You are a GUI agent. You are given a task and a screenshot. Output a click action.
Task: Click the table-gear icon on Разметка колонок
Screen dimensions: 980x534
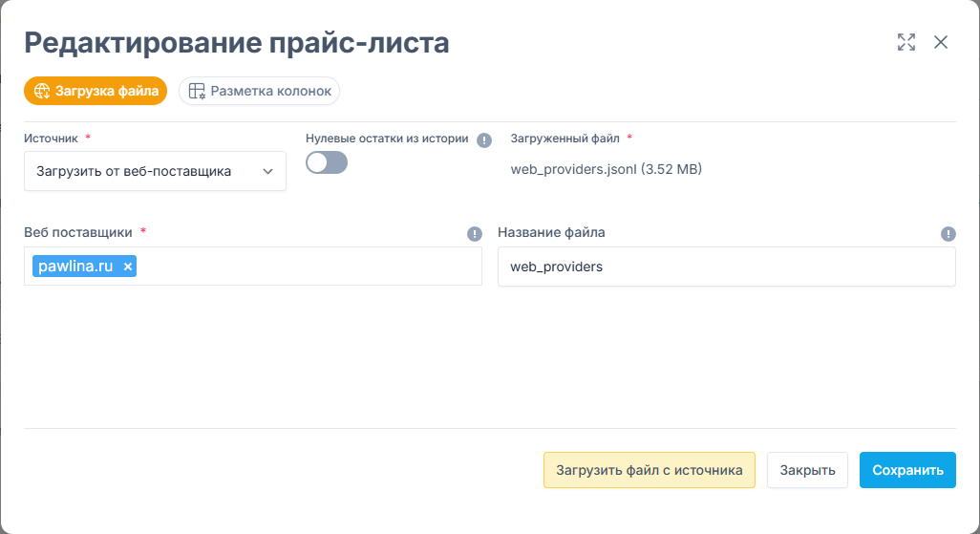tap(197, 91)
